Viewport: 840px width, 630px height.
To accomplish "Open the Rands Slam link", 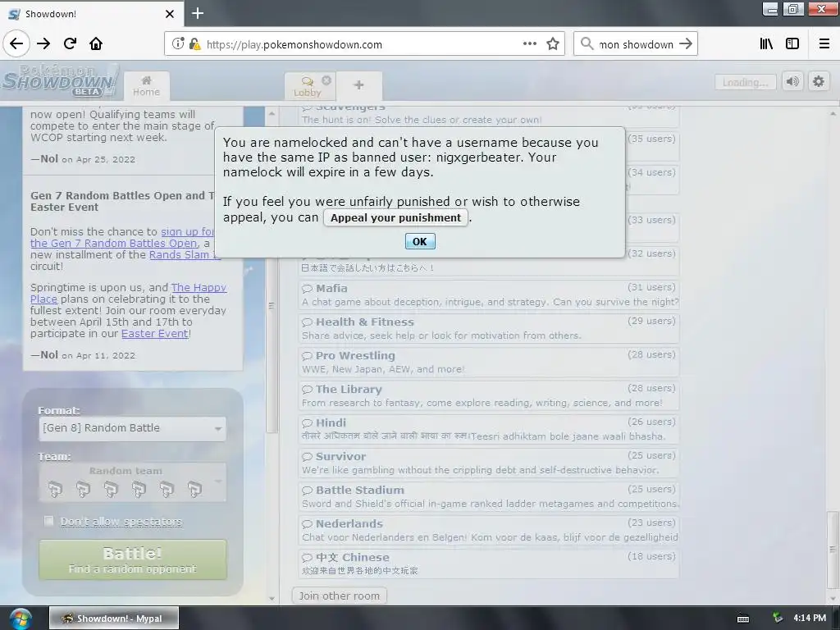I will [x=185, y=255].
